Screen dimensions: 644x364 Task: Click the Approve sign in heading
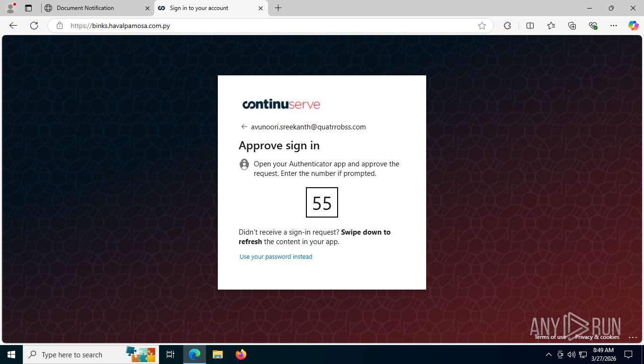(x=279, y=146)
